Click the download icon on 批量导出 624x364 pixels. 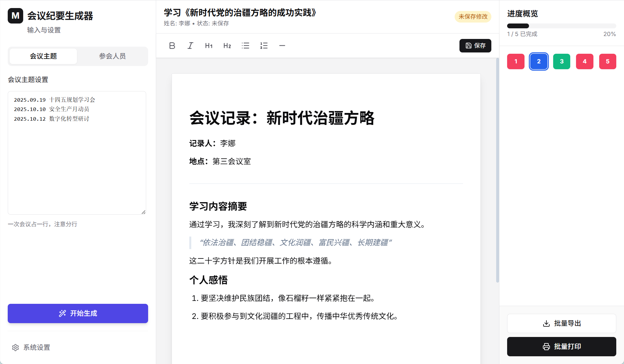point(546,323)
